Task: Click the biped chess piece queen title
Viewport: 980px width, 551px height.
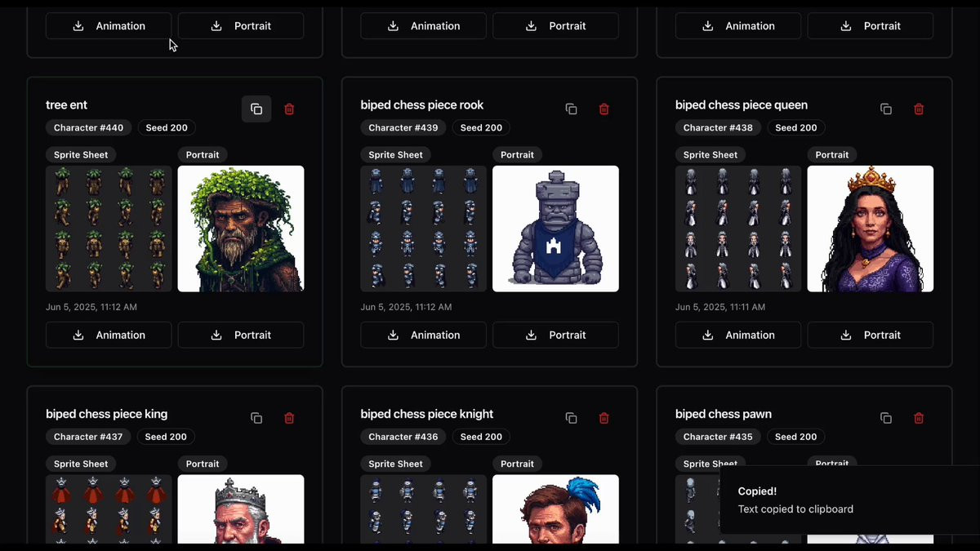Action: tap(742, 105)
